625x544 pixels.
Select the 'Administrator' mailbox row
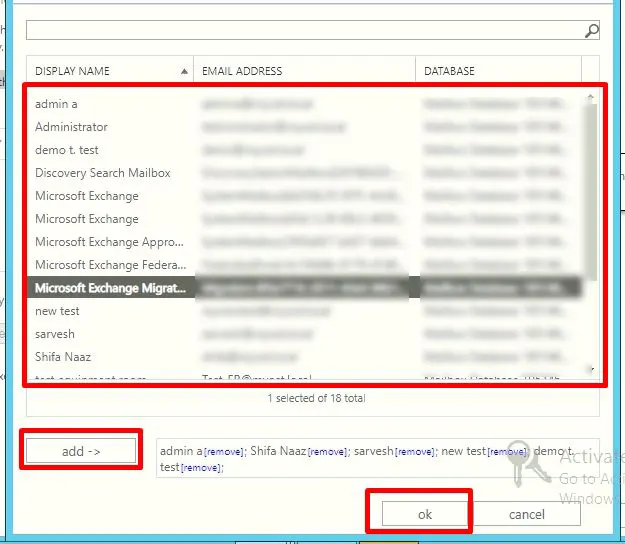[304, 127]
